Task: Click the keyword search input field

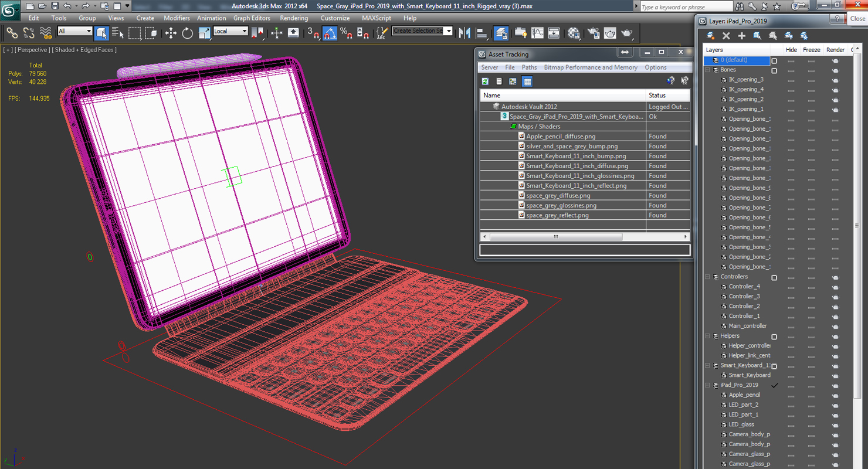Action: (x=686, y=7)
